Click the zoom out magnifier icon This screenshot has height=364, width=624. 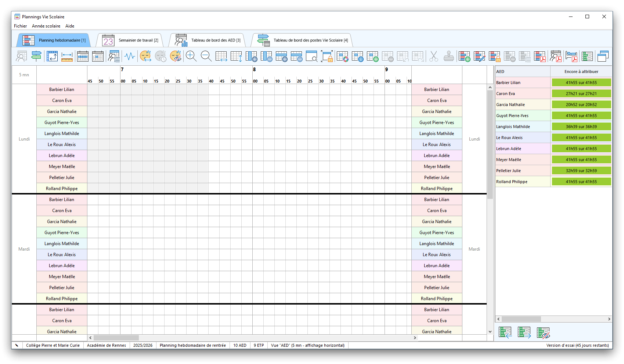[206, 56]
